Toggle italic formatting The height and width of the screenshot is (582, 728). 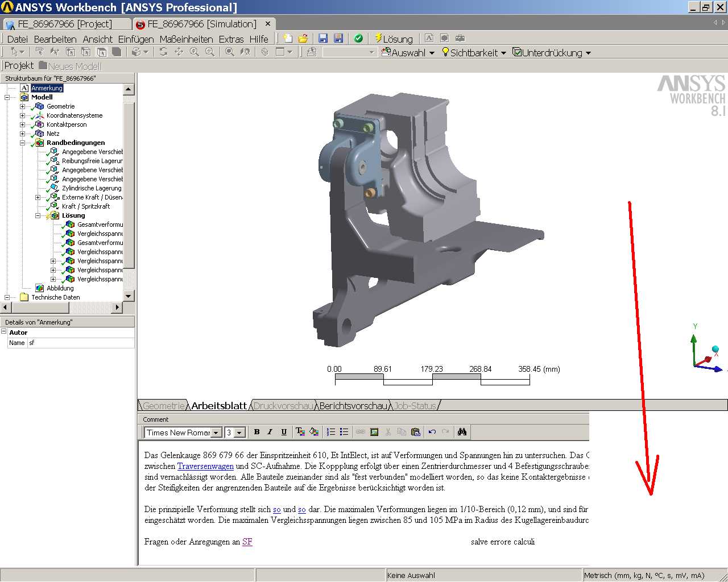(270, 432)
